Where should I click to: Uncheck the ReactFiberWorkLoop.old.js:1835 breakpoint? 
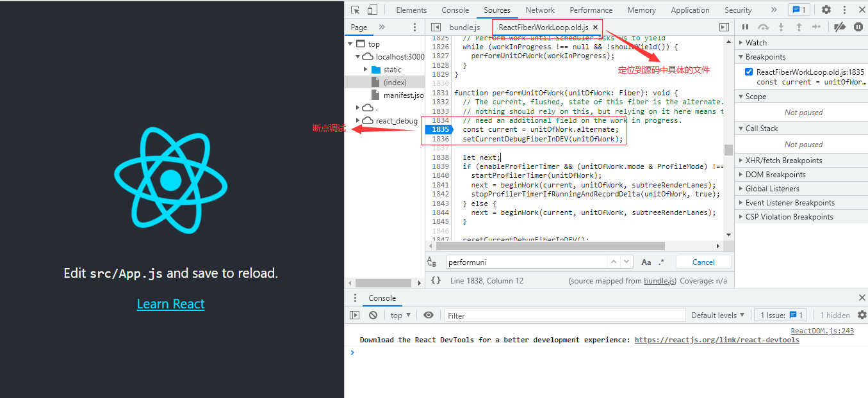(x=749, y=72)
